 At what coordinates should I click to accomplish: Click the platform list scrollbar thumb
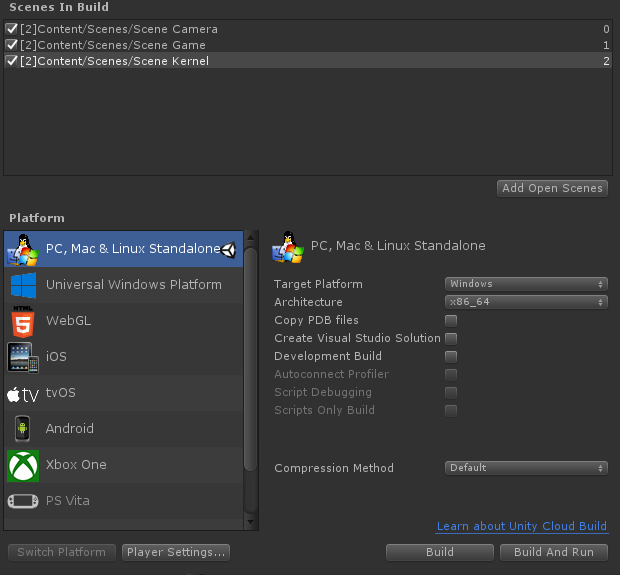(251, 359)
